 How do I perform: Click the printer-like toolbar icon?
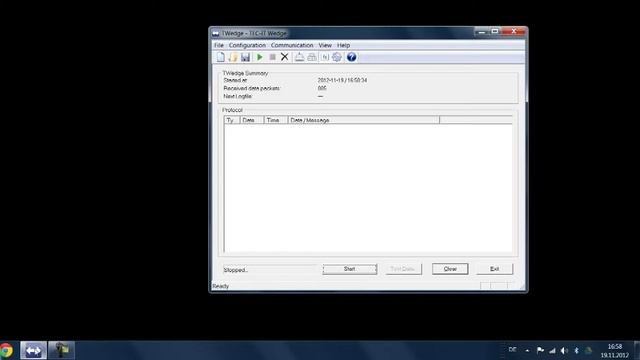pyautogui.click(x=312, y=57)
